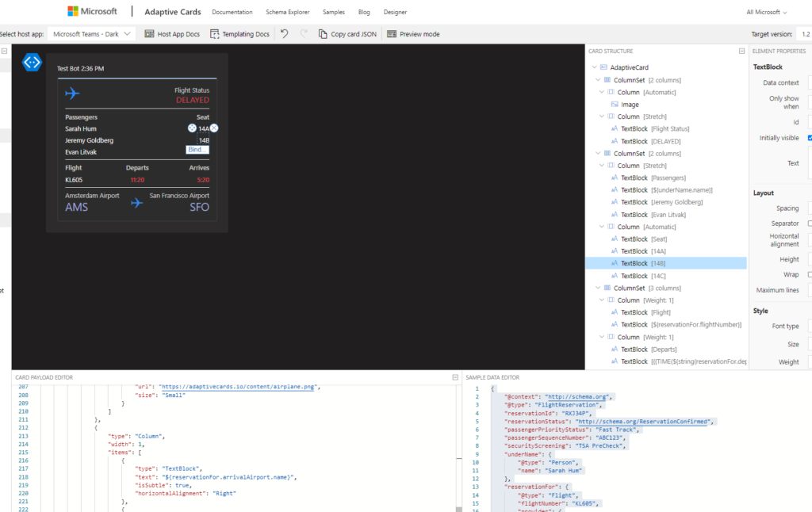Click TextBlock icon for [Passengers]
812x512 pixels.
(615, 178)
